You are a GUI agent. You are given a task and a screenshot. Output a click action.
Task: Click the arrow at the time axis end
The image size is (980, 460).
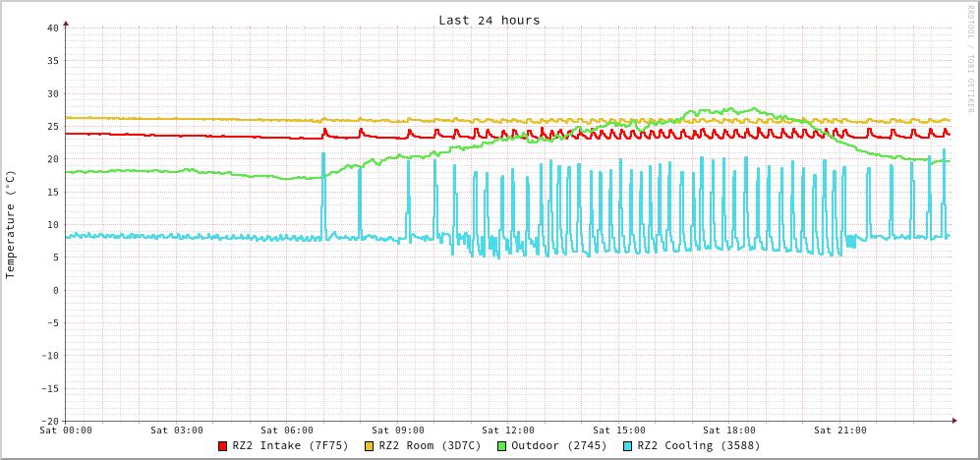(x=953, y=421)
